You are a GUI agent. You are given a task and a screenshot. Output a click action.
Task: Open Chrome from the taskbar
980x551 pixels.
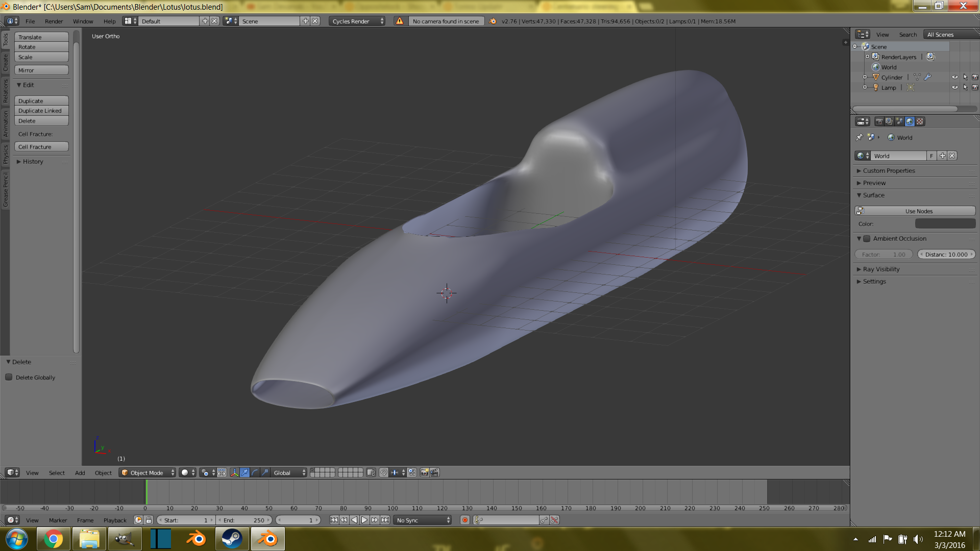pos(53,539)
